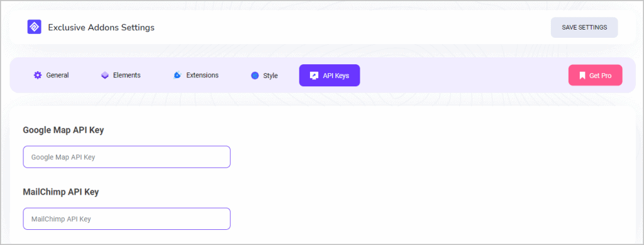Viewport: 644px width, 245px height.
Task: Click the monitor icon on API Keys
Action: point(314,76)
